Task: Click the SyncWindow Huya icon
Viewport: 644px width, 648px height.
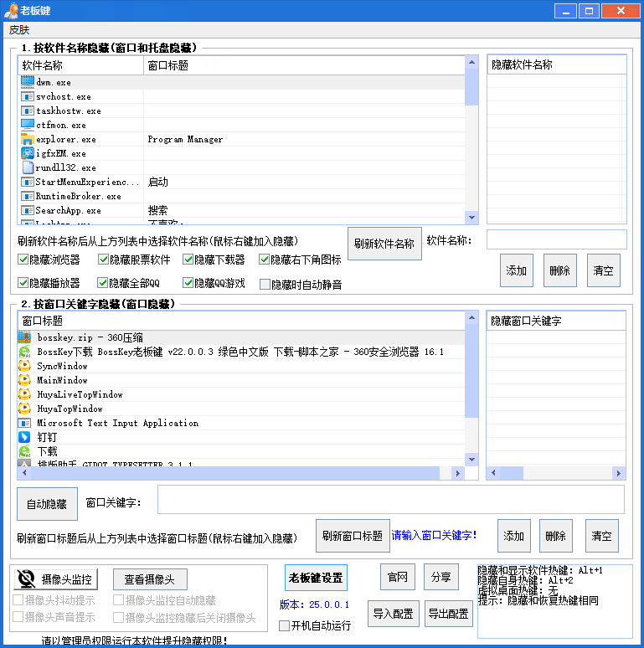Action: click(x=24, y=366)
